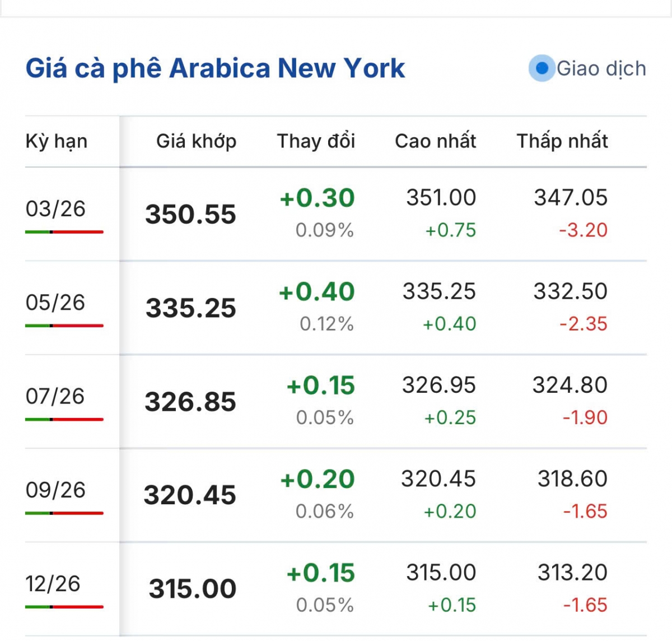This screenshot has height=641, width=672.
Task: Click the +0.40 change for 05/26
Action: point(317,292)
